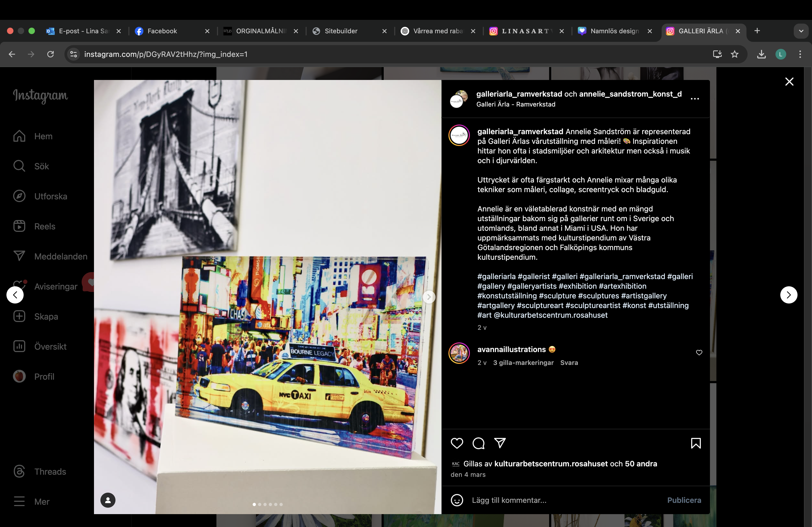Screen dimensions: 812x527
Task: Save the post with bookmark icon
Action: click(696, 443)
